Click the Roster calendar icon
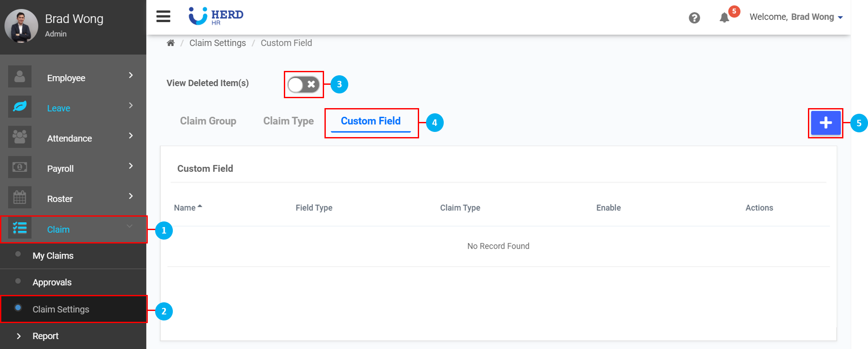 click(x=20, y=198)
